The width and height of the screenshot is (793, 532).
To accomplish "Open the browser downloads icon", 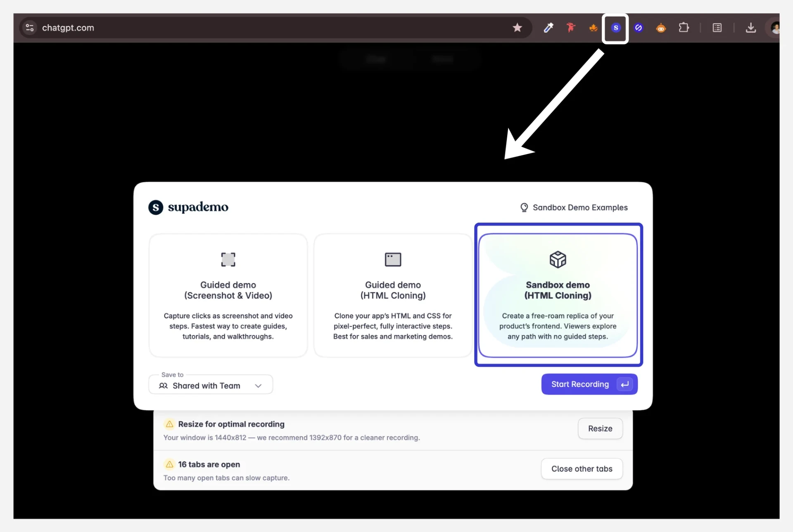I will pos(751,28).
